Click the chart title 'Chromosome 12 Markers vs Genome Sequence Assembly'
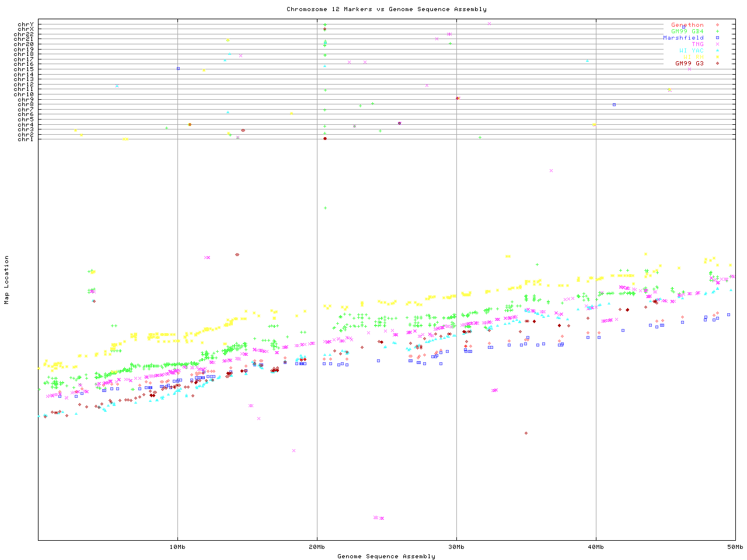Image resolution: width=747 pixels, height=560 pixels. (x=386, y=9)
